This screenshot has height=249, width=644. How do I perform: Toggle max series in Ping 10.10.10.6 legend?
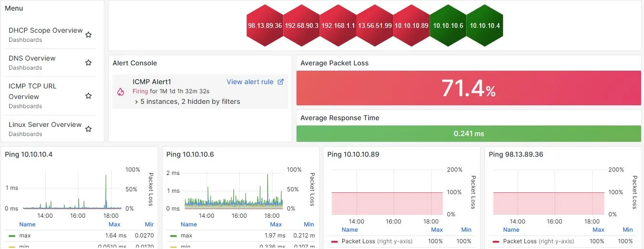(186, 236)
